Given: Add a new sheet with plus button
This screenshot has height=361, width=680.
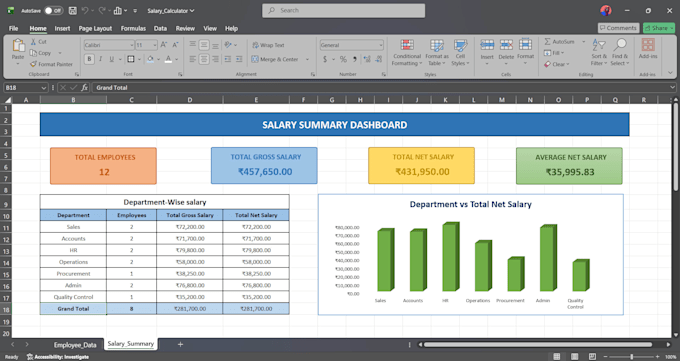Looking at the screenshot, I should point(180,345).
